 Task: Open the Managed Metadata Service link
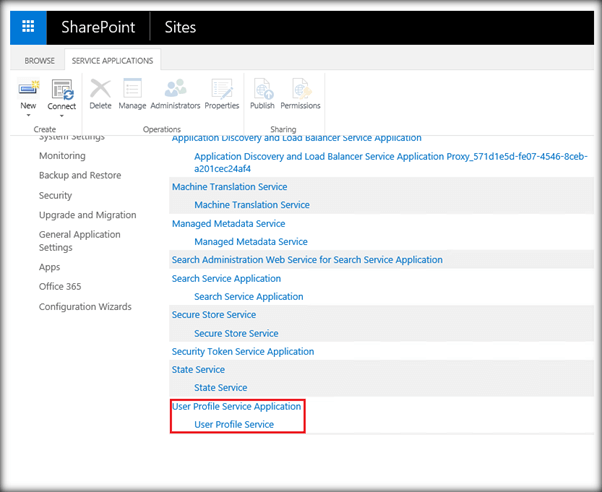click(x=228, y=223)
